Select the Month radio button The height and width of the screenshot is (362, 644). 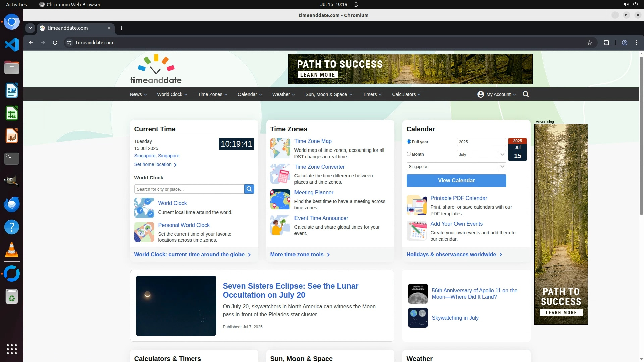click(x=409, y=154)
